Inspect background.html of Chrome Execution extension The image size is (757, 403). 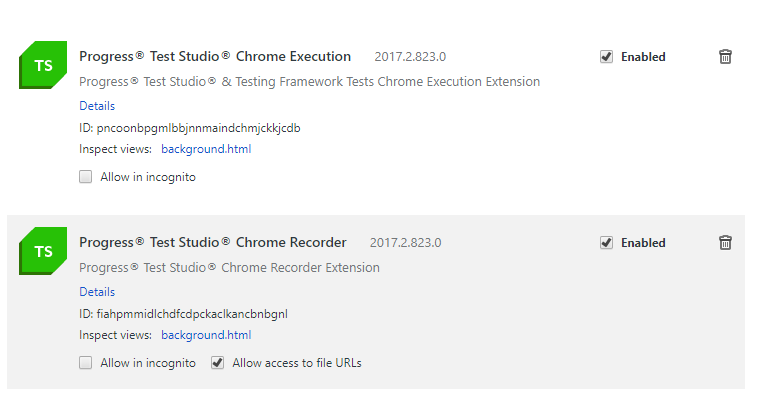[206, 150]
